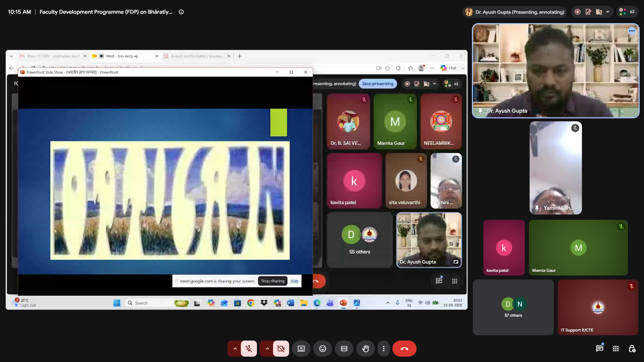The width and height of the screenshot is (644, 362).
Task: Open the chat panel icon
Action: coord(599,349)
